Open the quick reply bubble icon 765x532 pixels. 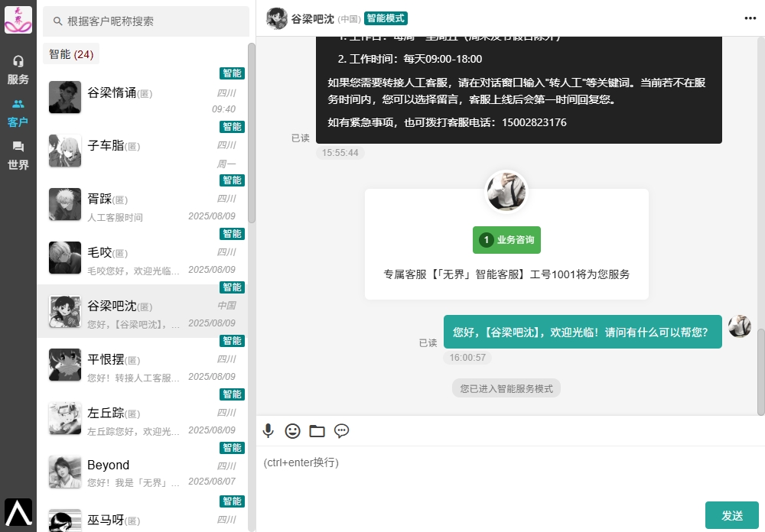pyautogui.click(x=341, y=431)
